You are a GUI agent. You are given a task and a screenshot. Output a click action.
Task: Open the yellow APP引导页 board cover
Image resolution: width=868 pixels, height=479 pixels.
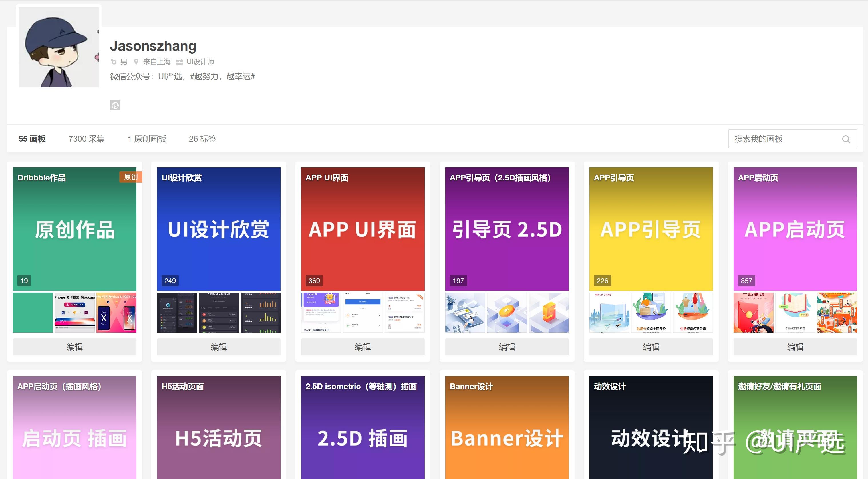[x=651, y=229]
